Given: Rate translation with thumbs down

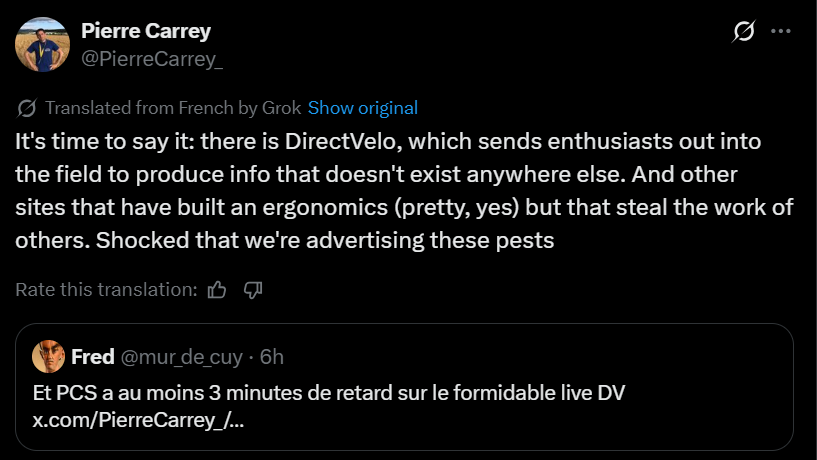Looking at the screenshot, I should (x=253, y=290).
